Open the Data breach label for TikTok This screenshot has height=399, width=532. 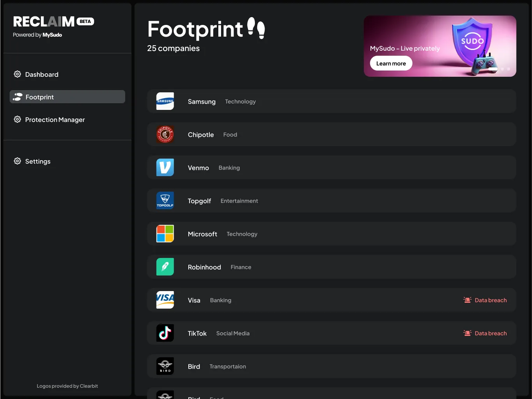[491, 333]
